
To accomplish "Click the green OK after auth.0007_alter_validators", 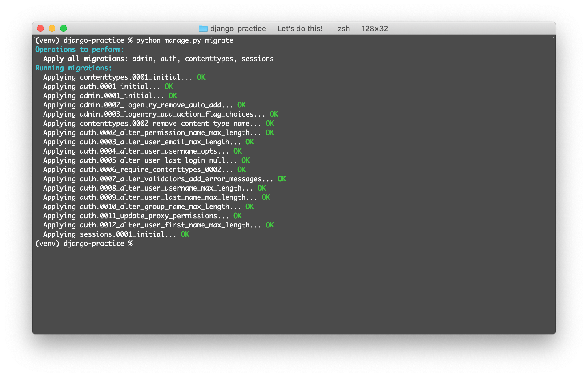I will 282,179.
